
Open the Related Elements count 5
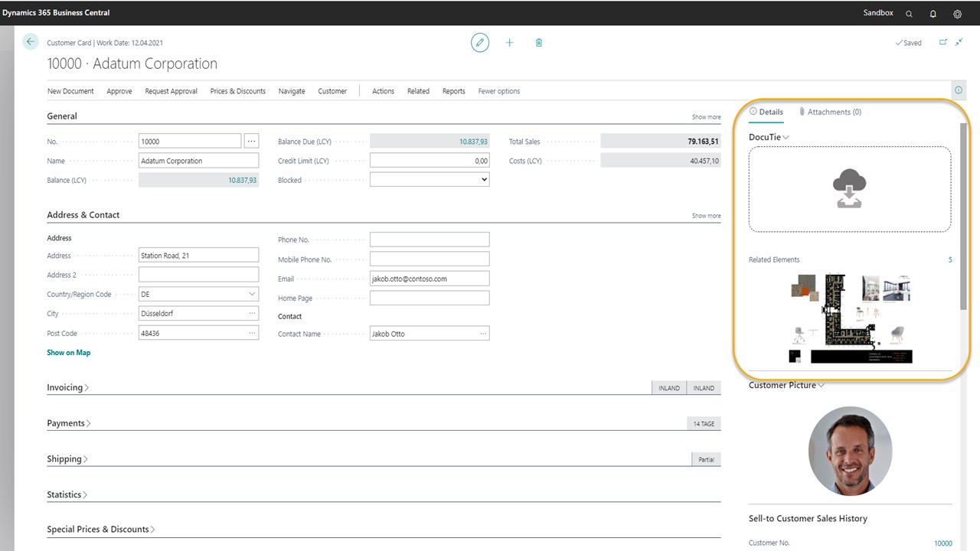(950, 259)
